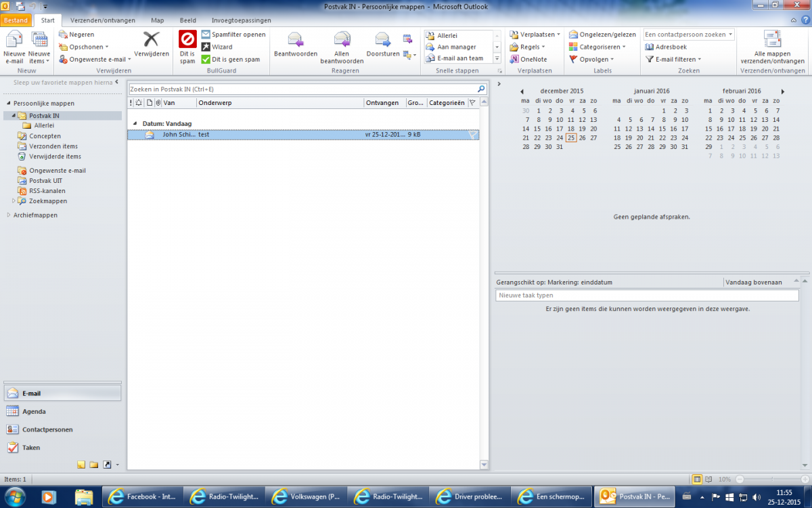This screenshot has width=812, height=508.
Task: Collapse the Datum: Vandaag group
Action: [134, 124]
